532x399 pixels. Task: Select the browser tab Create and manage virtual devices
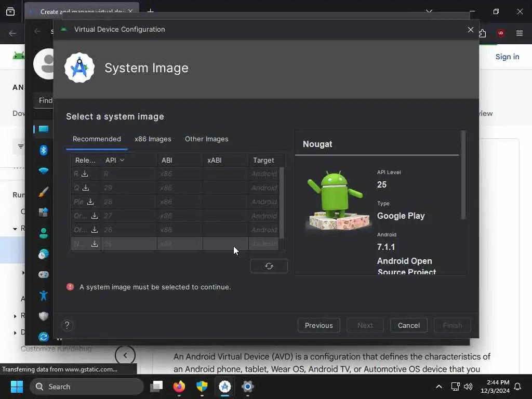tap(82, 11)
